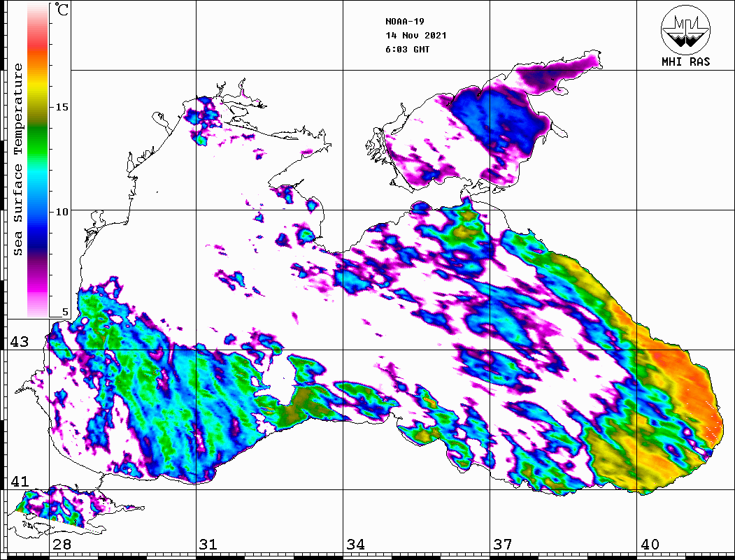Click the '10' tick on temperature scale
The image size is (735, 560).
click(62, 212)
